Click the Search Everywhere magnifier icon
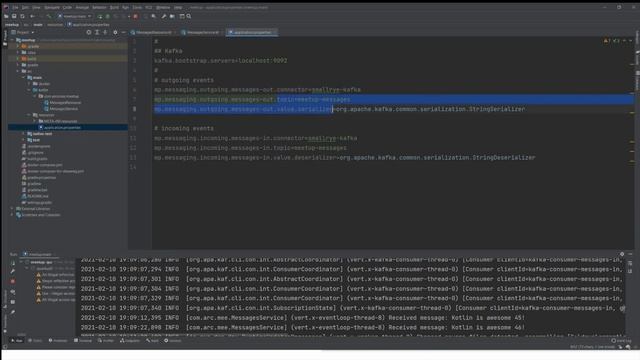Screen dimensions: 640x360 (189, 16)
